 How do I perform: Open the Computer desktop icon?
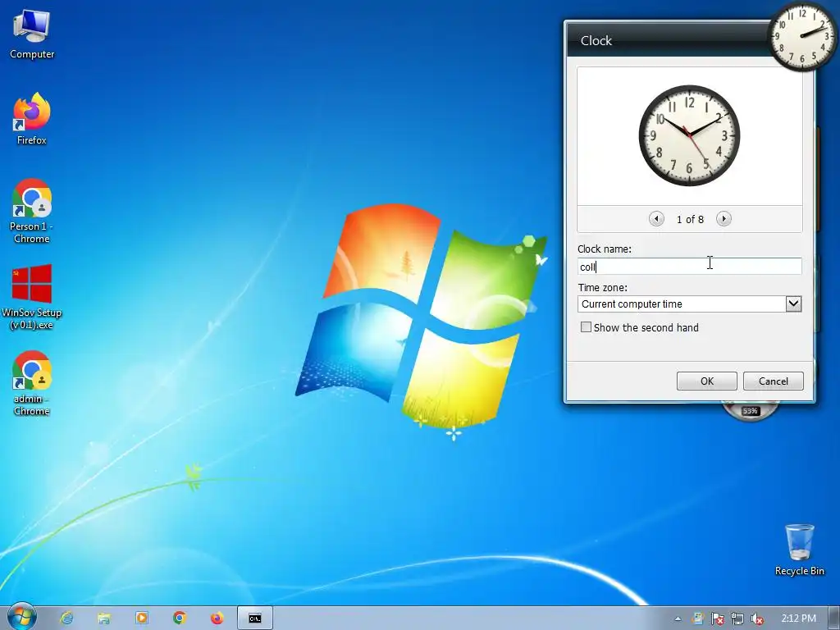(x=32, y=34)
